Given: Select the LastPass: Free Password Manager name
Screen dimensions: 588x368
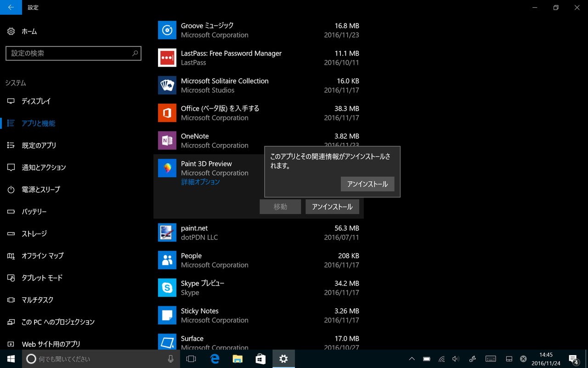Looking at the screenshot, I should click(x=231, y=53).
